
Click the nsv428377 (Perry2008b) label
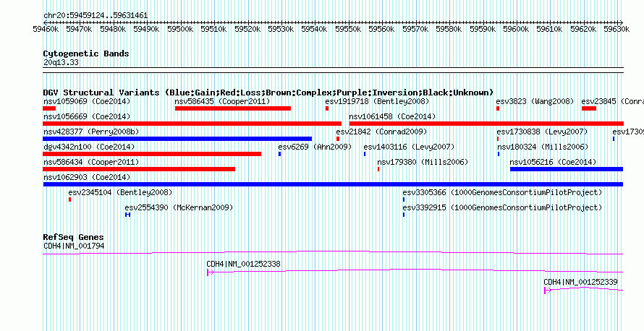tap(91, 132)
